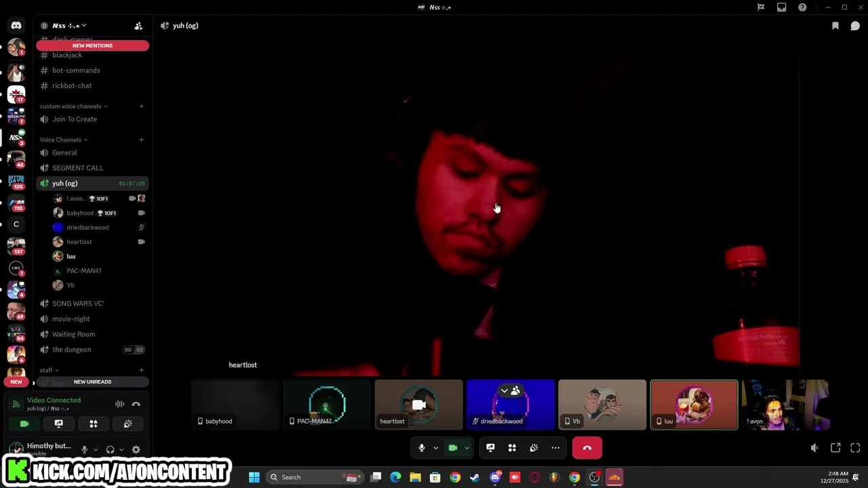Turn off camera in call bar

click(453, 448)
